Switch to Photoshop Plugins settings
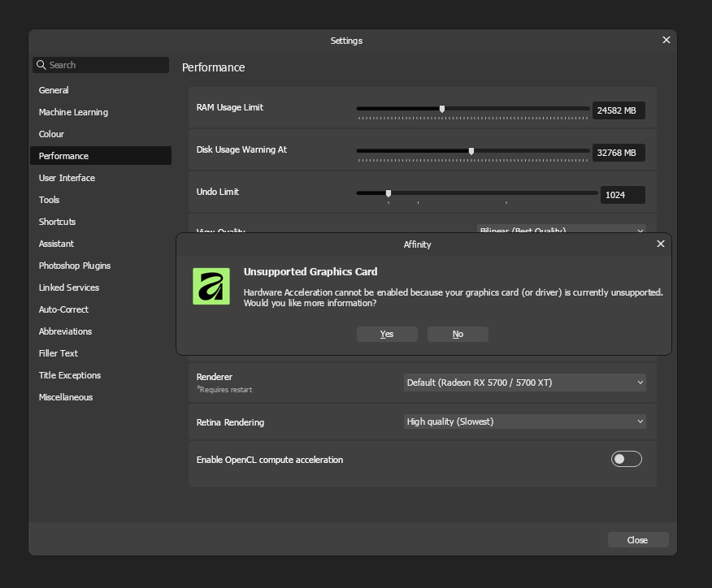The height and width of the screenshot is (588, 712). [x=75, y=266]
